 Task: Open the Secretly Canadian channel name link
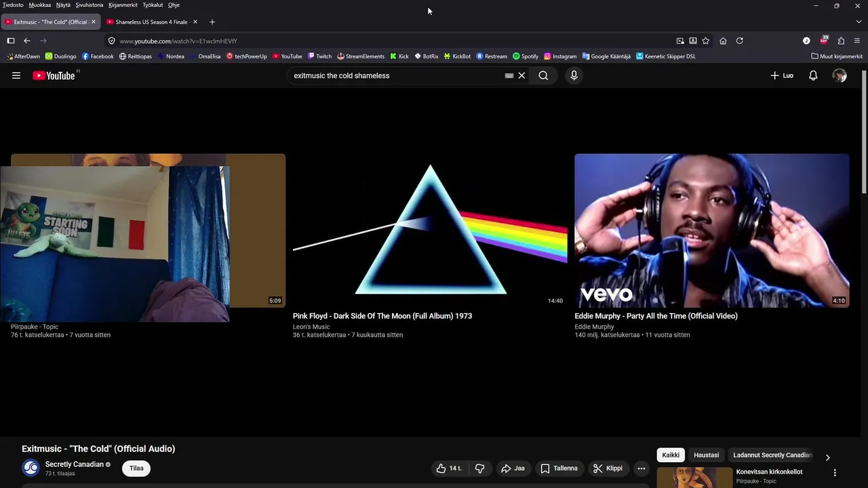[75, 464]
